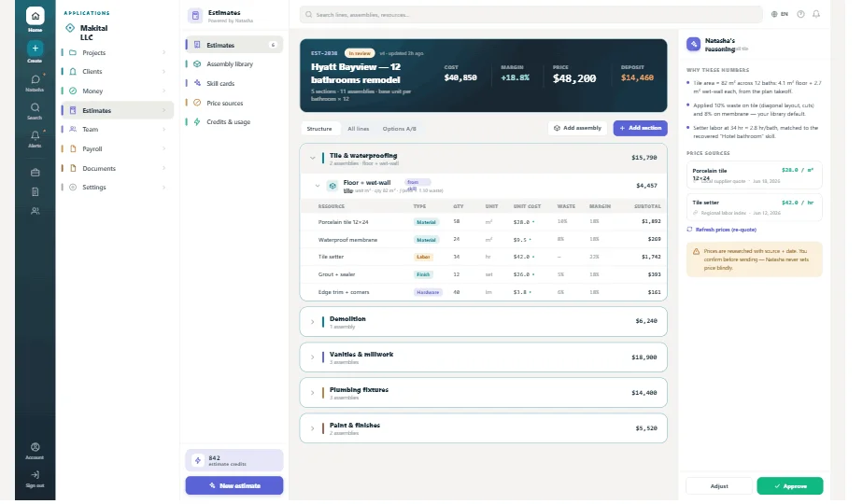Click Add assembly button
Screen dimensions: 863x504
[577, 128]
